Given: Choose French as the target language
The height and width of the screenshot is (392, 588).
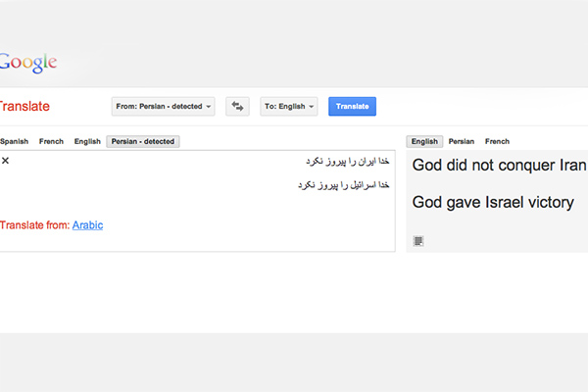Looking at the screenshot, I should [497, 142].
